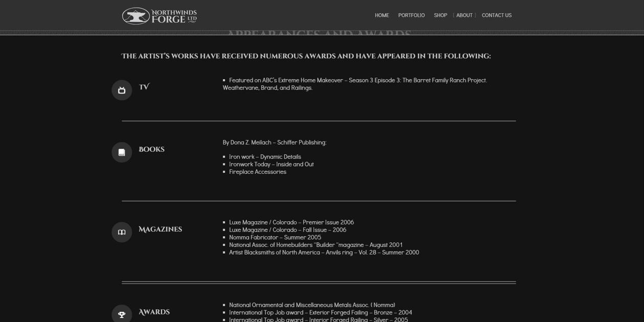The height and width of the screenshot is (322, 644).
Task: Click the Books heading
Action: (x=152, y=149)
